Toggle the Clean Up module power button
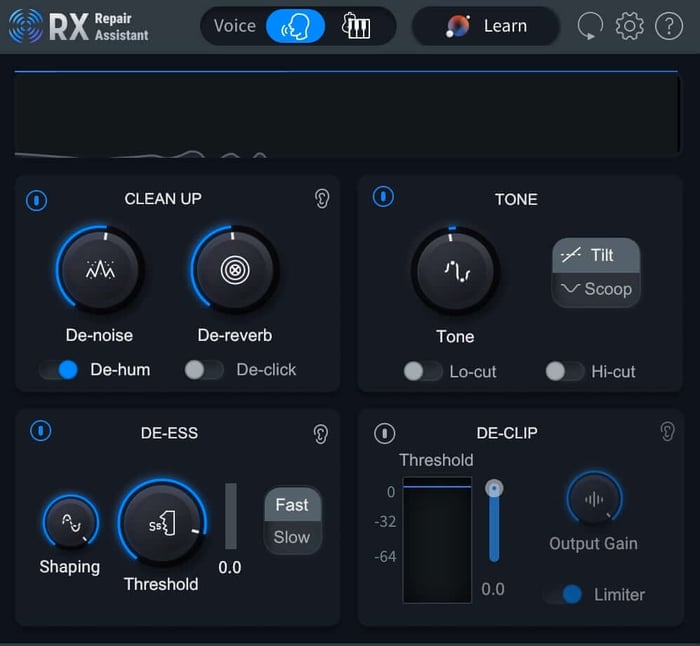 tap(37, 200)
